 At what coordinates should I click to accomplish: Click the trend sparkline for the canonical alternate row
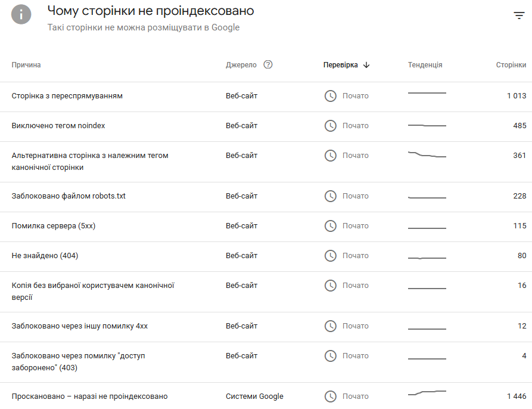(x=427, y=155)
